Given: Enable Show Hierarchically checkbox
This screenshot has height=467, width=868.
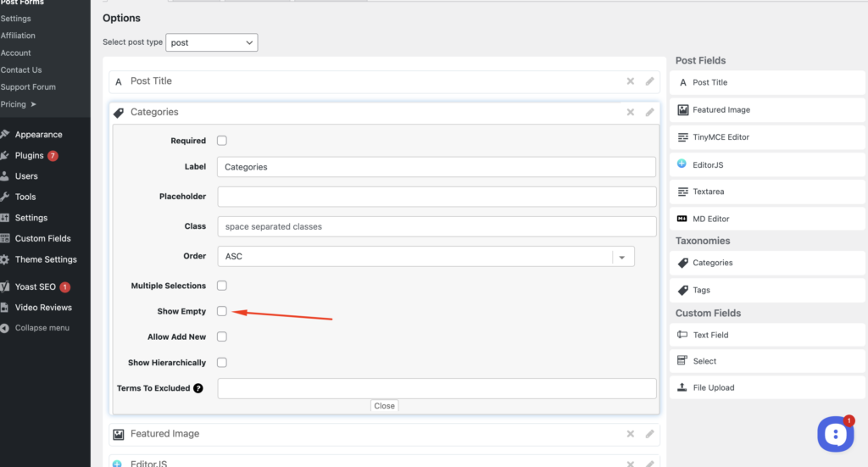Looking at the screenshot, I should 222,363.
